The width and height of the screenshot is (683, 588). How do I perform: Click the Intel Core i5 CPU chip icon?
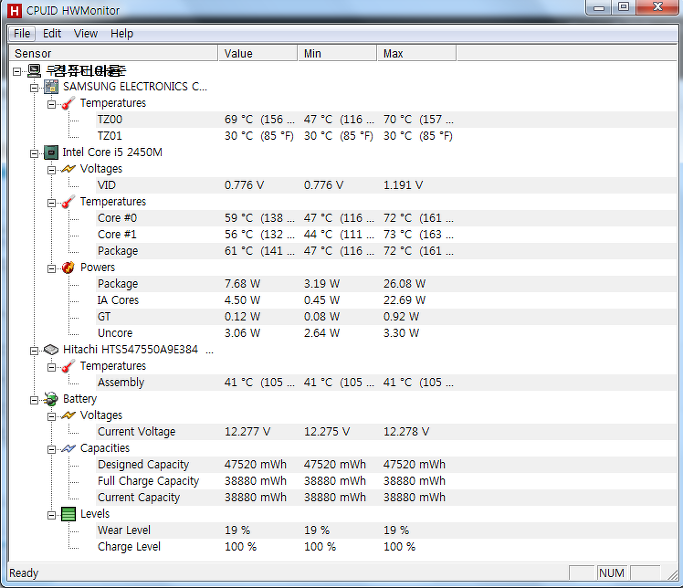pos(51,152)
